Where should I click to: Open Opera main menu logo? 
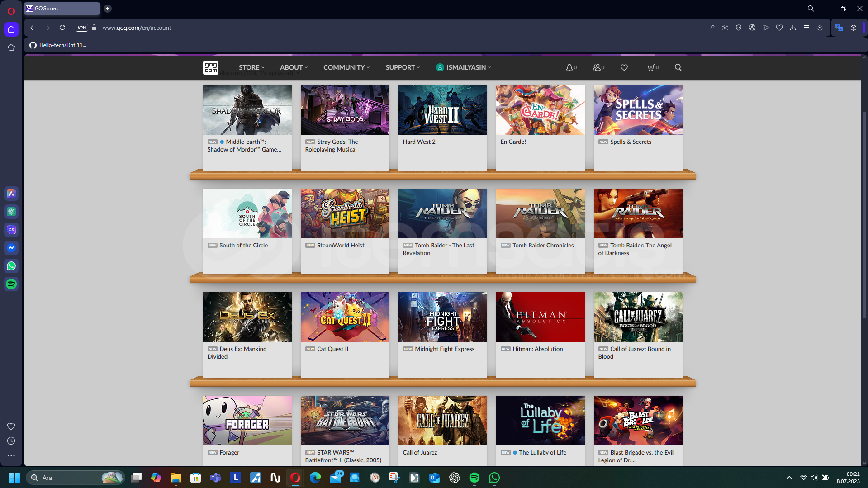11,11
